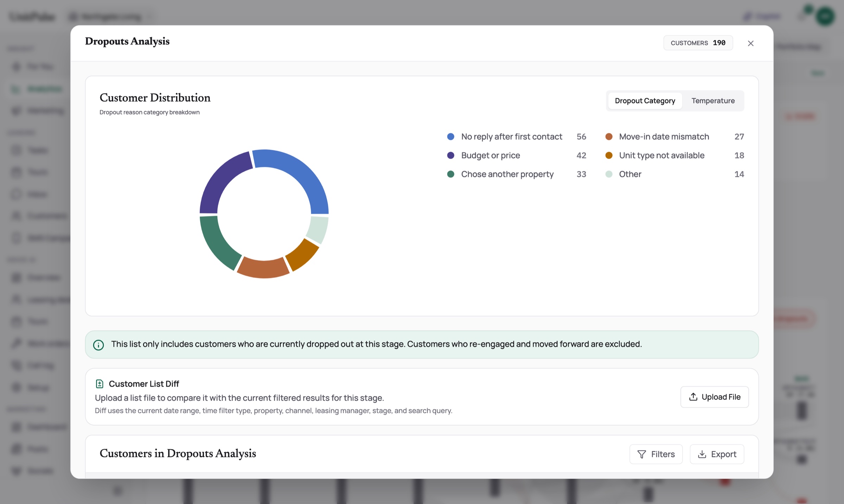Close the Dropouts Analysis dialog
This screenshot has height=504, width=844.
point(750,43)
